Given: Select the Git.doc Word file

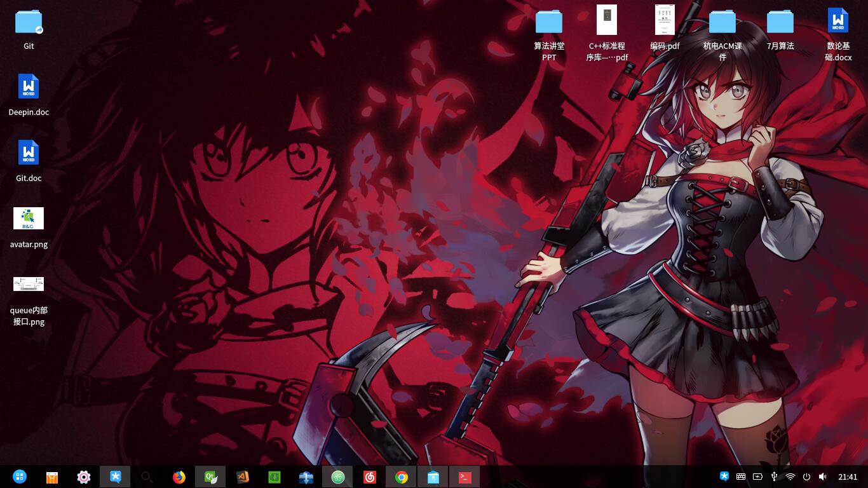Looking at the screenshot, I should [x=29, y=153].
